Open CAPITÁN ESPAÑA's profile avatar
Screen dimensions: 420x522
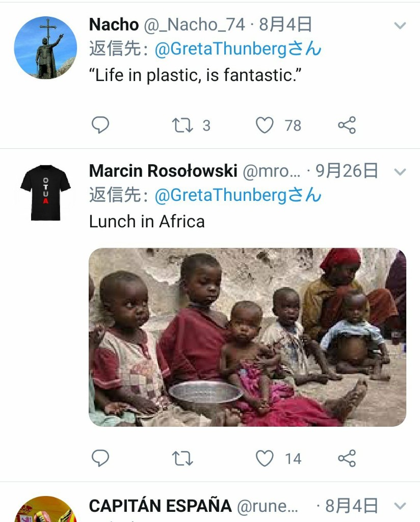[x=45, y=509]
